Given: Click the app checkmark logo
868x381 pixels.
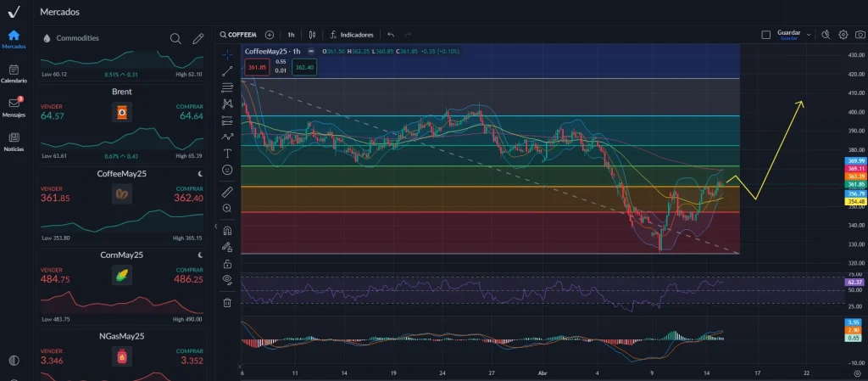Looking at the screenshot, I should [14, 12].
